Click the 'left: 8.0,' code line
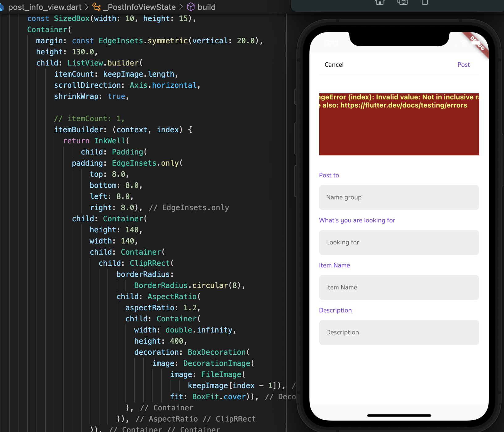The image size is (504, 432). (x=111, y=197)
